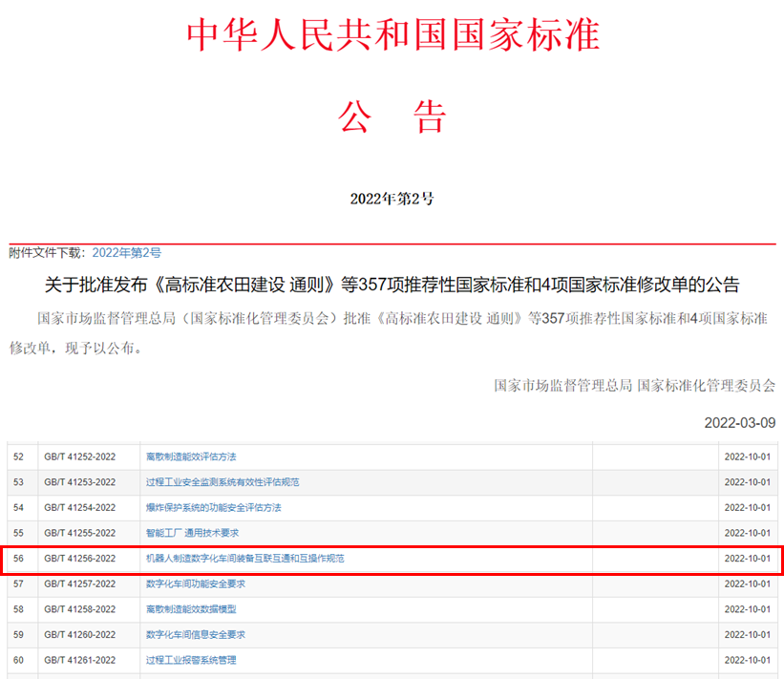Open the 机器人制造数字化车间装备互联互通和互操作规范 link
Image resolution: width=784 pixels, height=679 pixels.
coord(244,558)
